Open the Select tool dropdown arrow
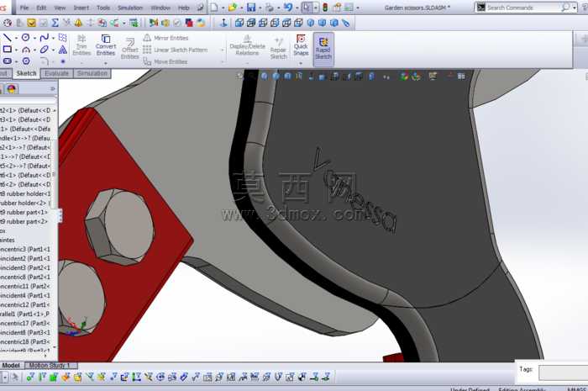This screenshot has height=391, width=588. (x=316, y=8)
